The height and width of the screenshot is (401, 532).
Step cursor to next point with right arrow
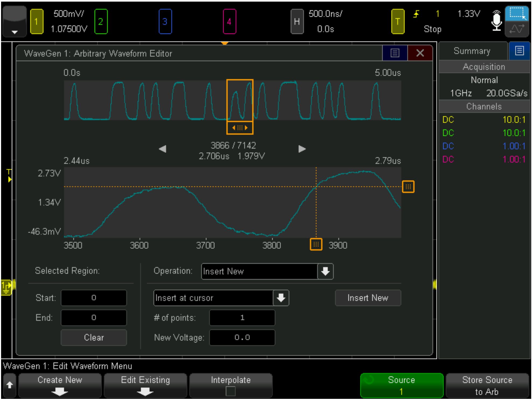302,149
